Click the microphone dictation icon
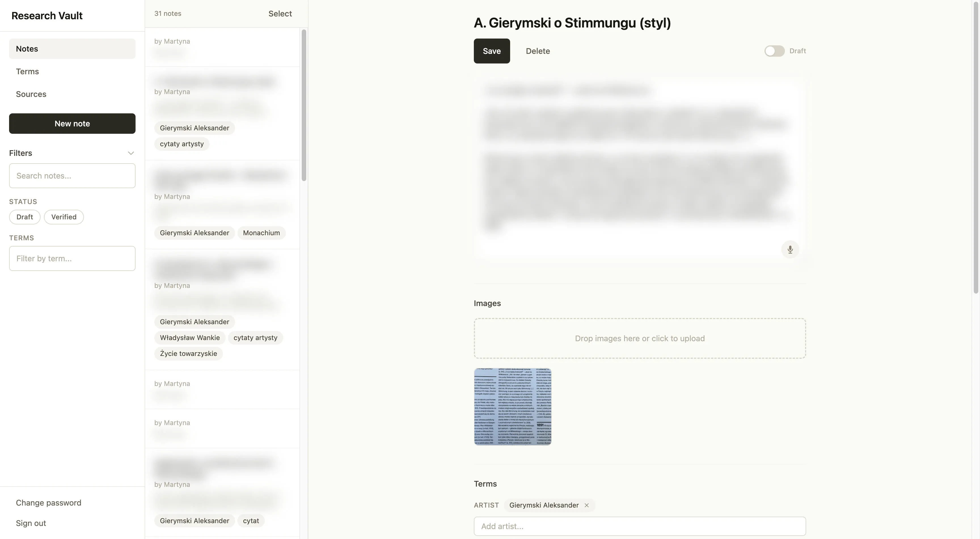 [x=790, y=249]
